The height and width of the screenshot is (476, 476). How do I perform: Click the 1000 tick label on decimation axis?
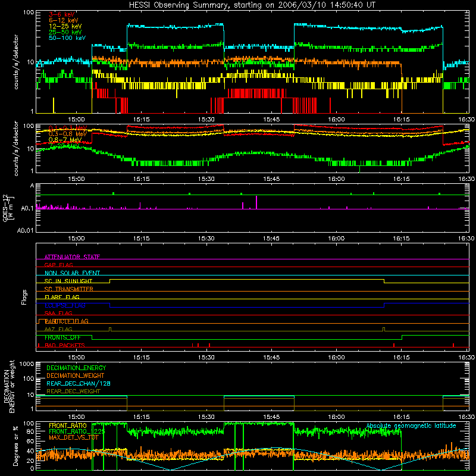pyautogui.click(x=27, y=364)
